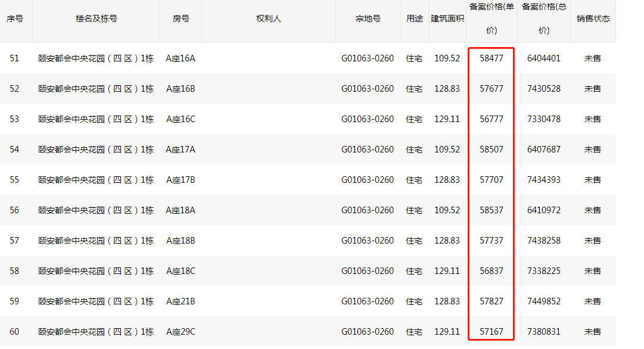Click serial number 51

(14, 58)
